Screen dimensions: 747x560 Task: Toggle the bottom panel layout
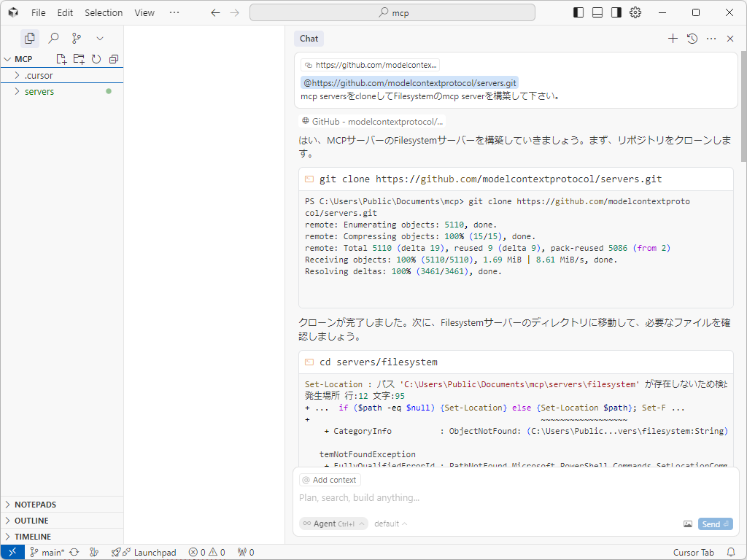[x=597, y=12]
